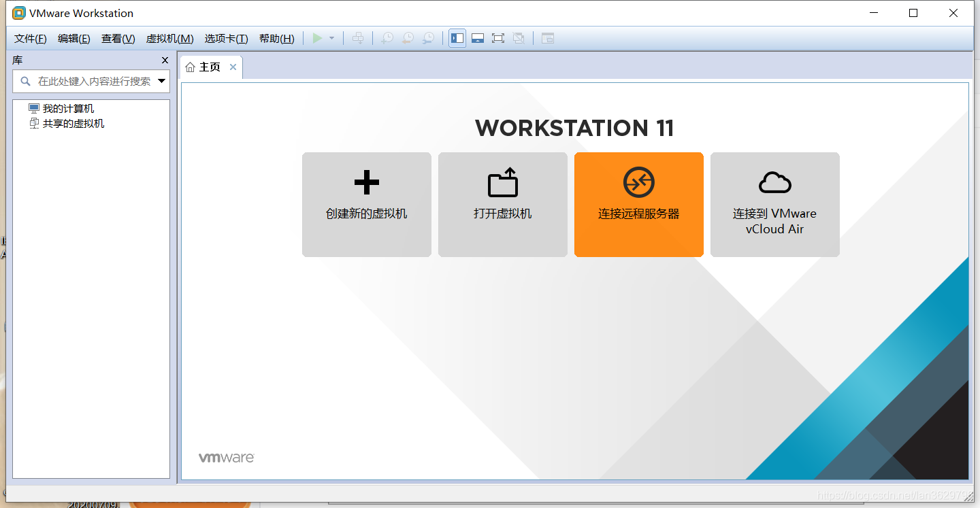The height and width of the screenshot is (508, 980).
Task: Maximize the VMware Workstation window
Action: [913, 13]
